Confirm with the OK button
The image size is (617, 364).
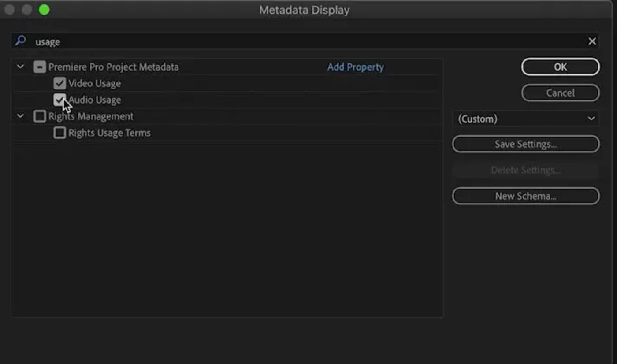(560, 67)
